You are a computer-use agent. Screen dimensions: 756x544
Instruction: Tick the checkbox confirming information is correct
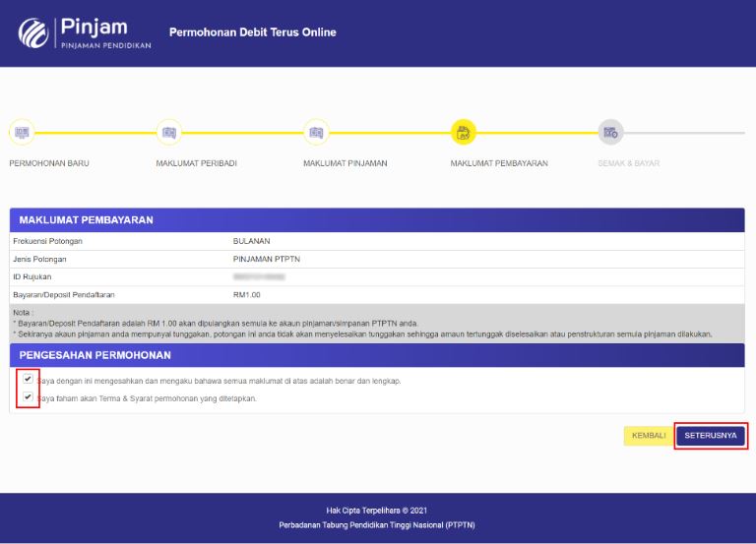(28, 379)
